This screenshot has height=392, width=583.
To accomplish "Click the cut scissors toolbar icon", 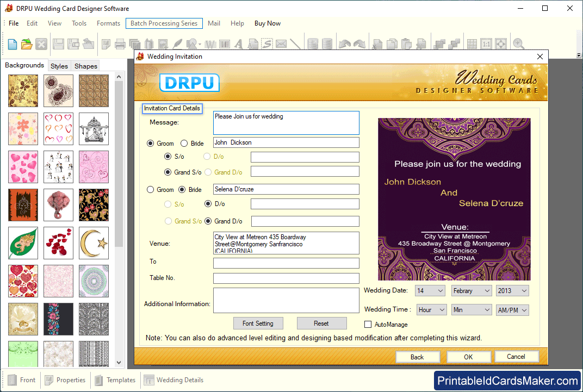I will tap(377, 44).
